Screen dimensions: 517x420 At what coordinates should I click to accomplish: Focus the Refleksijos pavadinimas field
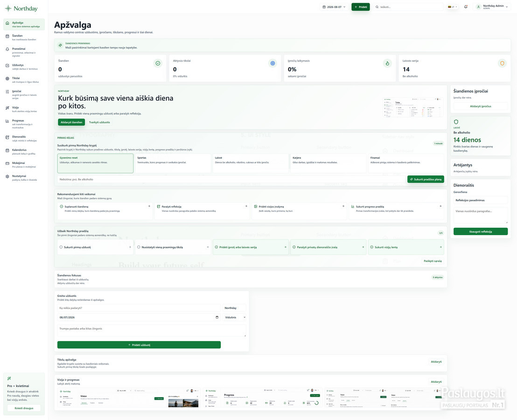tap(481, 200)
